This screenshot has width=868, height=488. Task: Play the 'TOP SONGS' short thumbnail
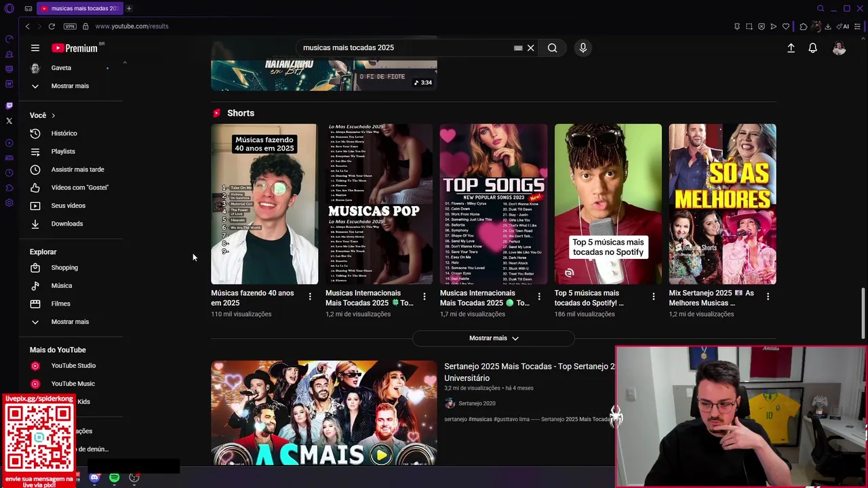493,204
